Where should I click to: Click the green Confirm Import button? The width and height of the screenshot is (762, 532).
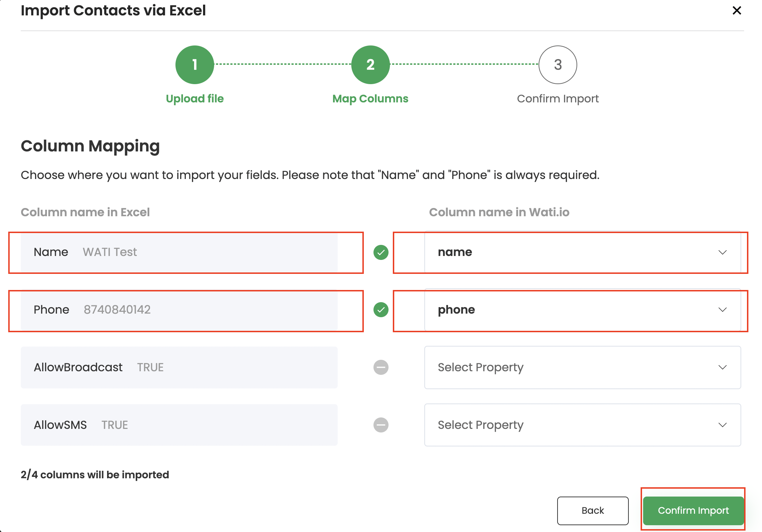(693, 511)
